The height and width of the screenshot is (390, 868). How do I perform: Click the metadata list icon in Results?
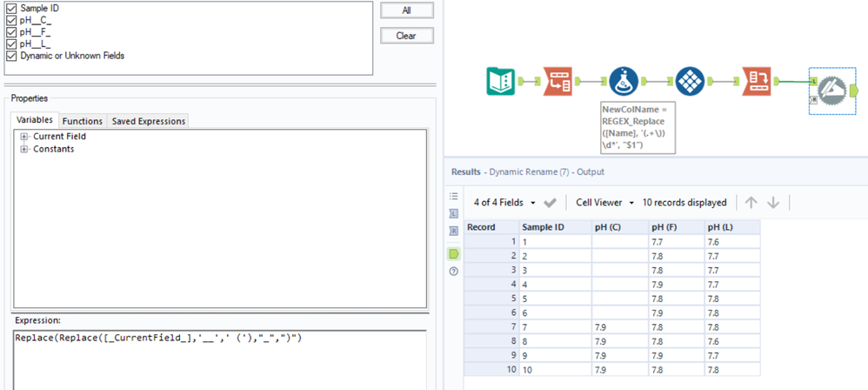pyautogui.click(x=454, y=196)
